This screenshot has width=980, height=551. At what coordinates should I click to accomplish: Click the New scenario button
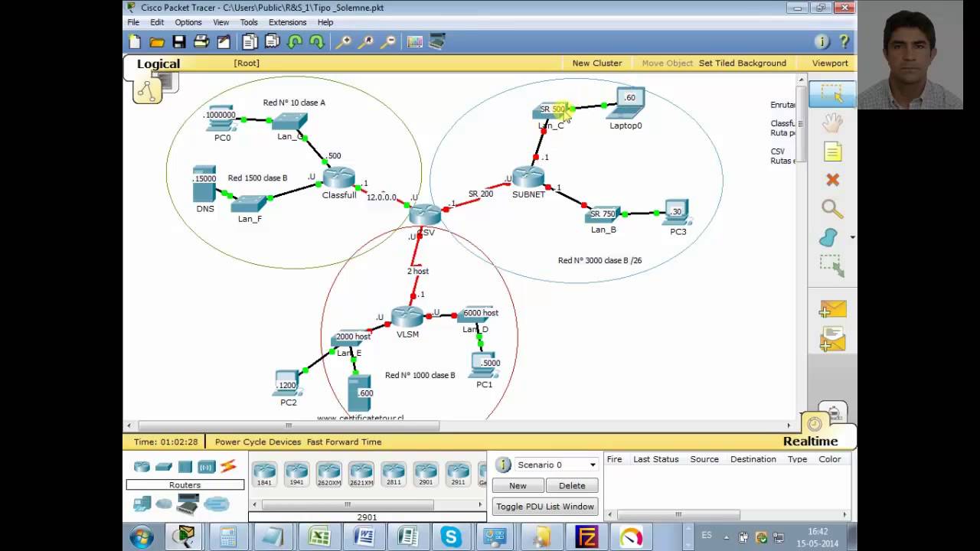click(x=518, y=486)
